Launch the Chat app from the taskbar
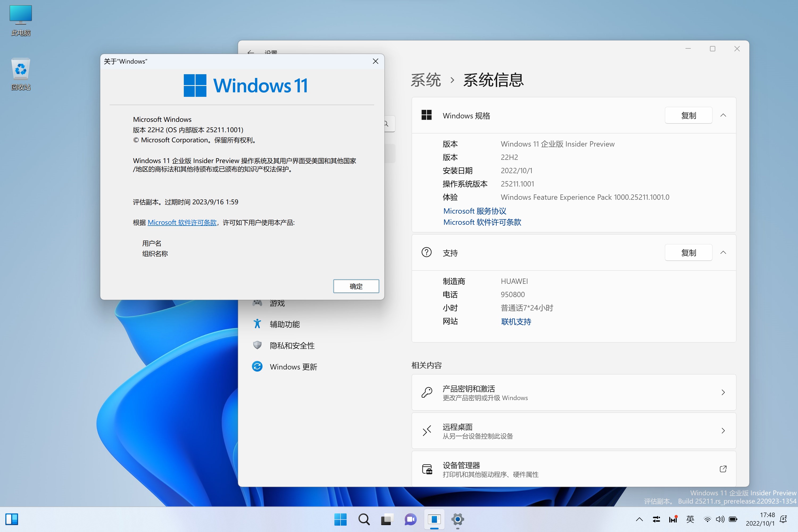This screenshot has height=532, width=798. click(410, 519)
